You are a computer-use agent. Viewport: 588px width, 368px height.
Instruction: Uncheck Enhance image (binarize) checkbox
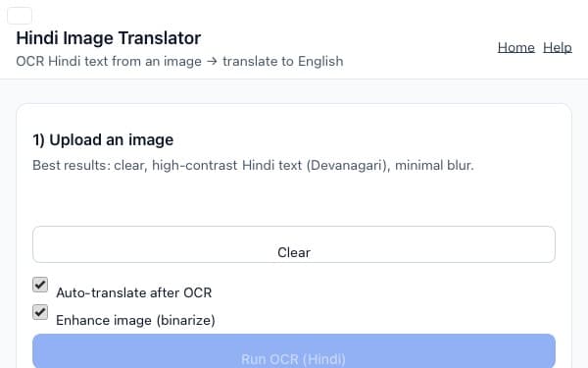(40, 312)
